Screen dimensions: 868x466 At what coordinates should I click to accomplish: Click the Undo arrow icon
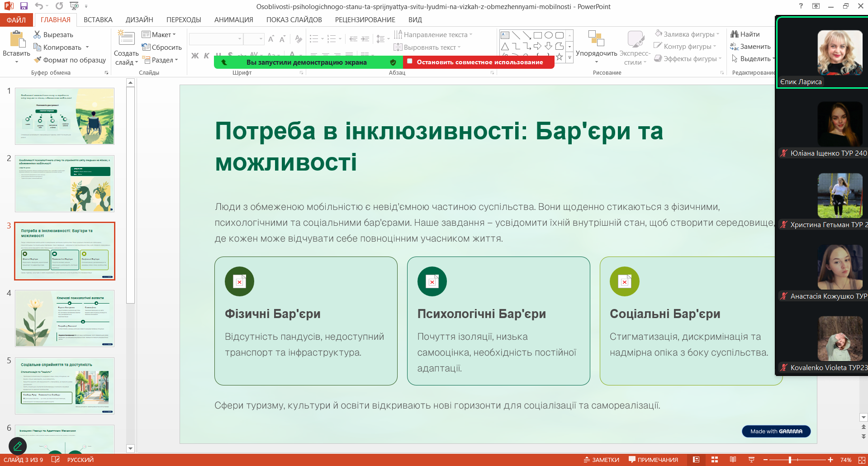click(39, 6)
